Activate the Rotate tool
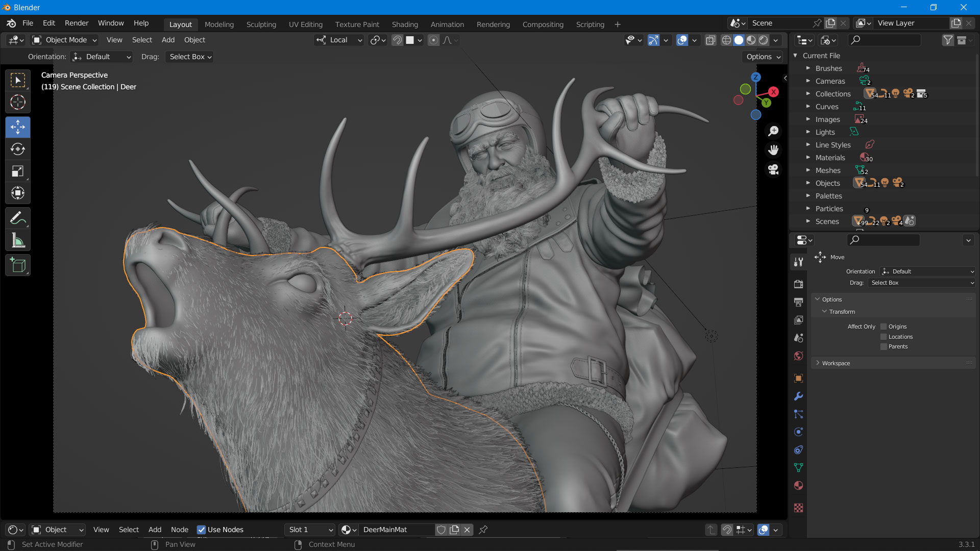 (x=18, y=149)
